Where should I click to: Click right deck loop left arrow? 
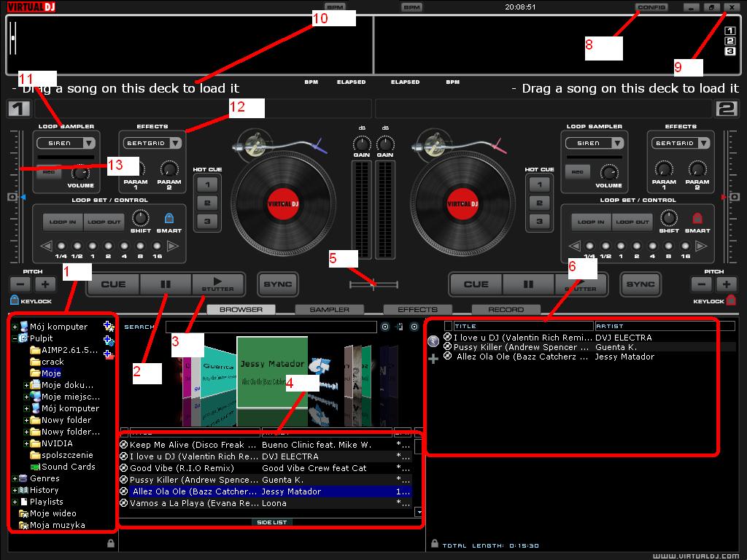tap(575, 246)
